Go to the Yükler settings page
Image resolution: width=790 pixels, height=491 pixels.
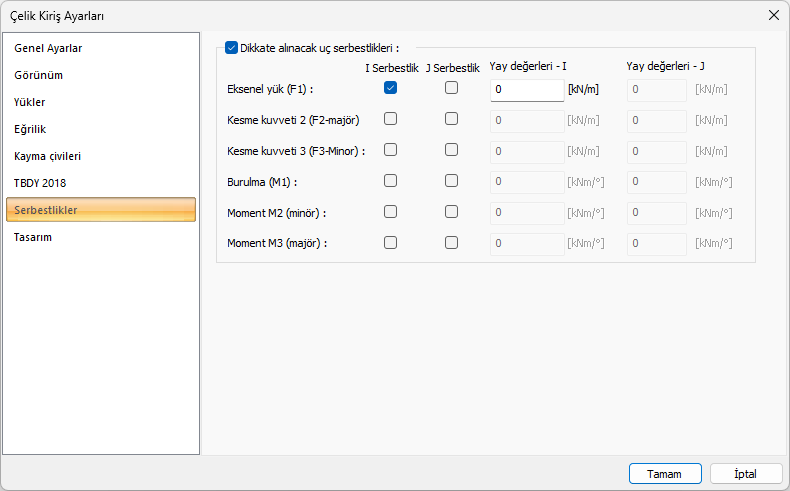tap(30, 102)
